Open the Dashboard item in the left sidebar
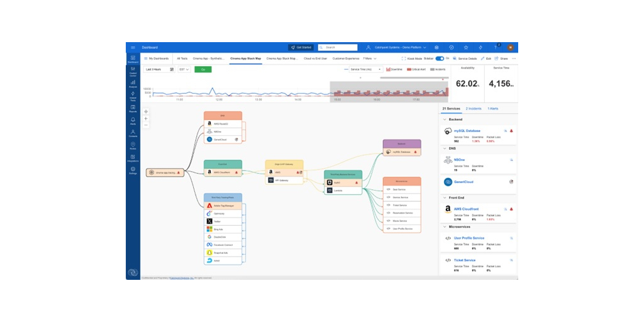The image size is (644, 322). 133,60
